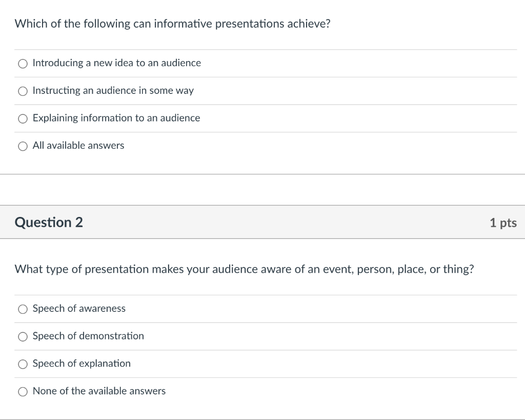
Task: Mark radio button next to 'Speech of explanation'
Action: 23,364
